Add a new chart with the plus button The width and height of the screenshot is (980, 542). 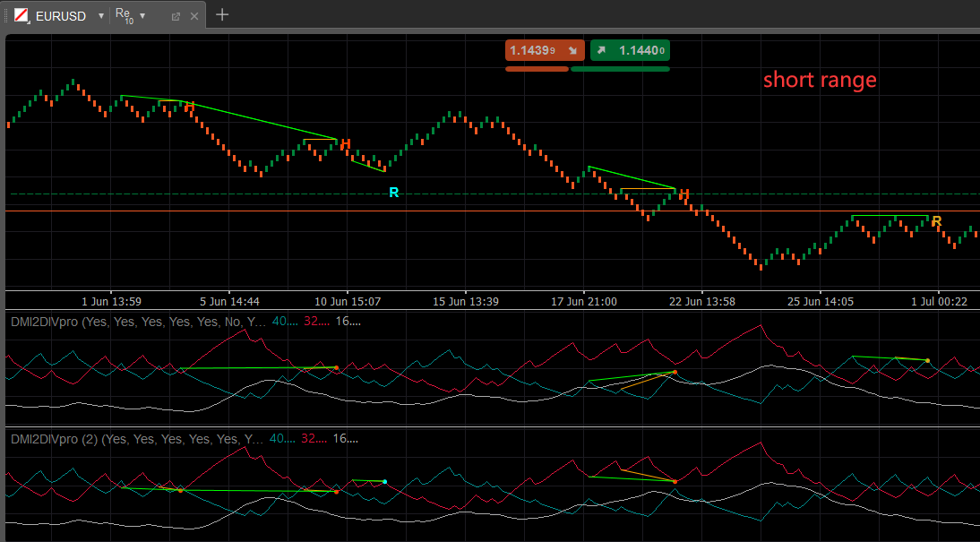222,14
